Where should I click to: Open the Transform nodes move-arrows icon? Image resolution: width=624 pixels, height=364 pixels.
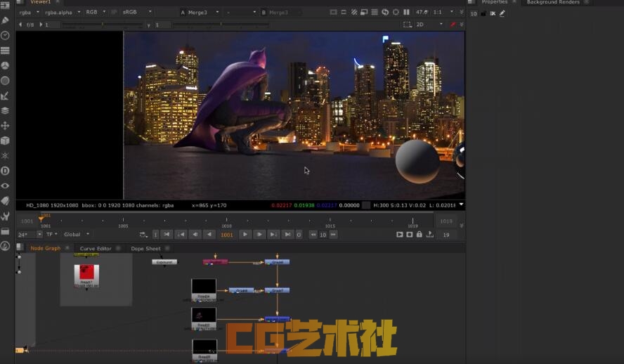click(x=5, y=126)
